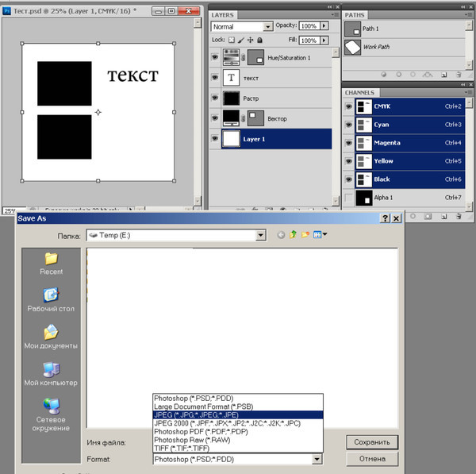
Task: Click the lock position move icon
Action: [251, 40]
